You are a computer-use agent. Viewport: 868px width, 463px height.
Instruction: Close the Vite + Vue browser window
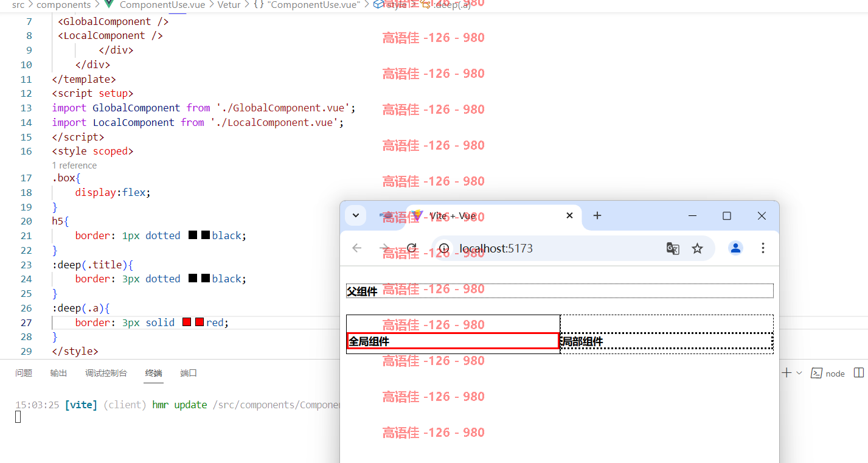point(762,215)
